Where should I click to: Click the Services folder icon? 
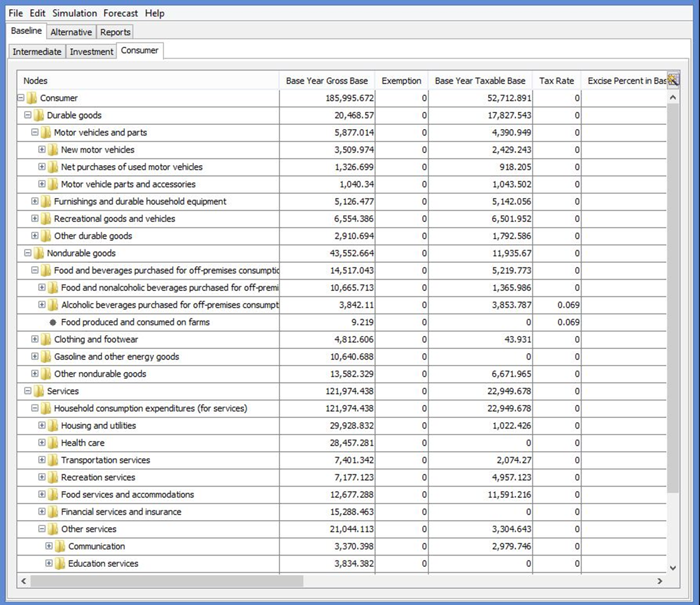(x=39, y=391)
